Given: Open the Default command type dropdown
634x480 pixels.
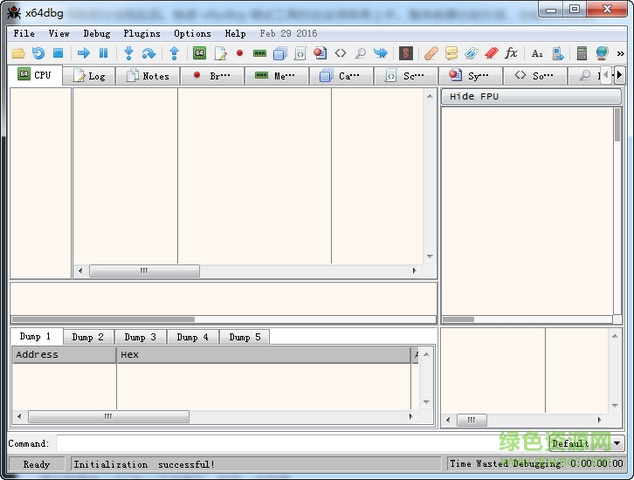Looking at the screenshot, I should click(x=586, y=444).
